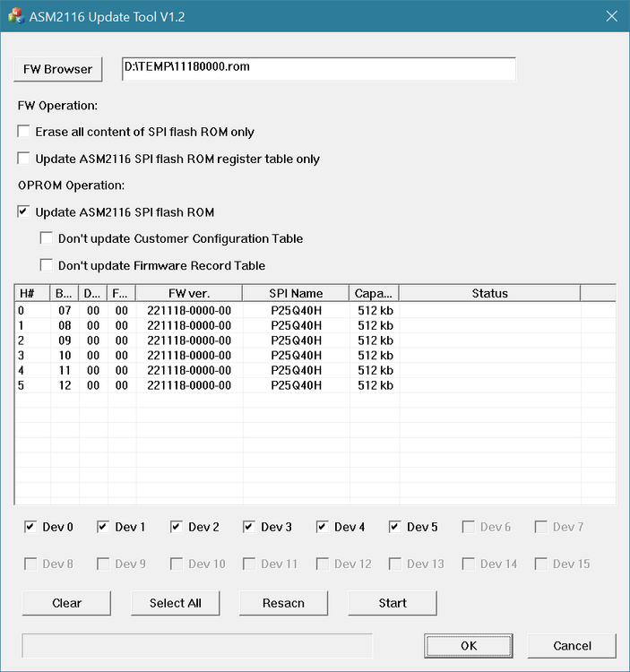The height and width of the screenshot is (672, 630).
Task: Click the Status column header
Action: pyautogui.click(x=489, y=293)
